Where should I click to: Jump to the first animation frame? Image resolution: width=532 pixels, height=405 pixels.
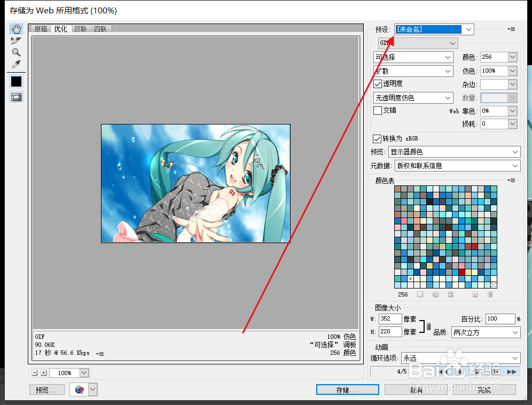tap(442, 372)
